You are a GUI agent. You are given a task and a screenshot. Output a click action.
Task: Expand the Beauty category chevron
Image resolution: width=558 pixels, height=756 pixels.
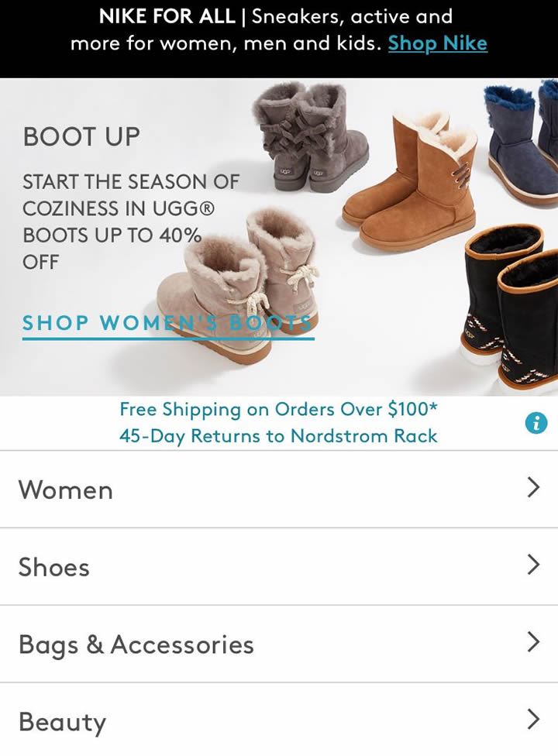tap(533, 718)
